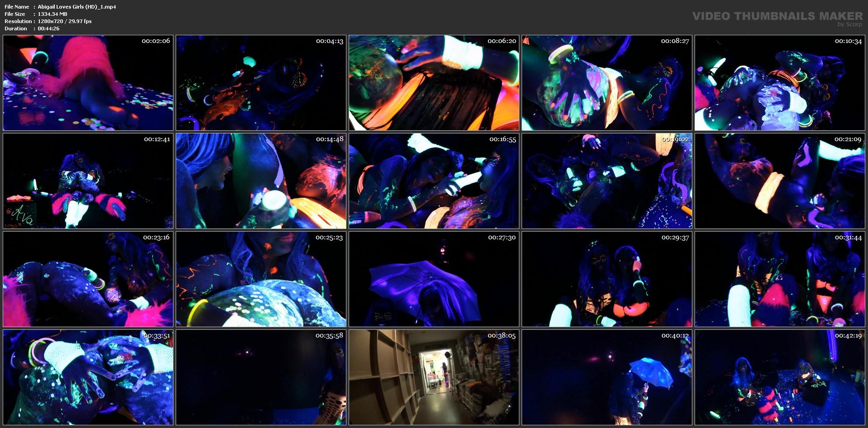Click the 'by Scorp' credit text

click(849, 24)
